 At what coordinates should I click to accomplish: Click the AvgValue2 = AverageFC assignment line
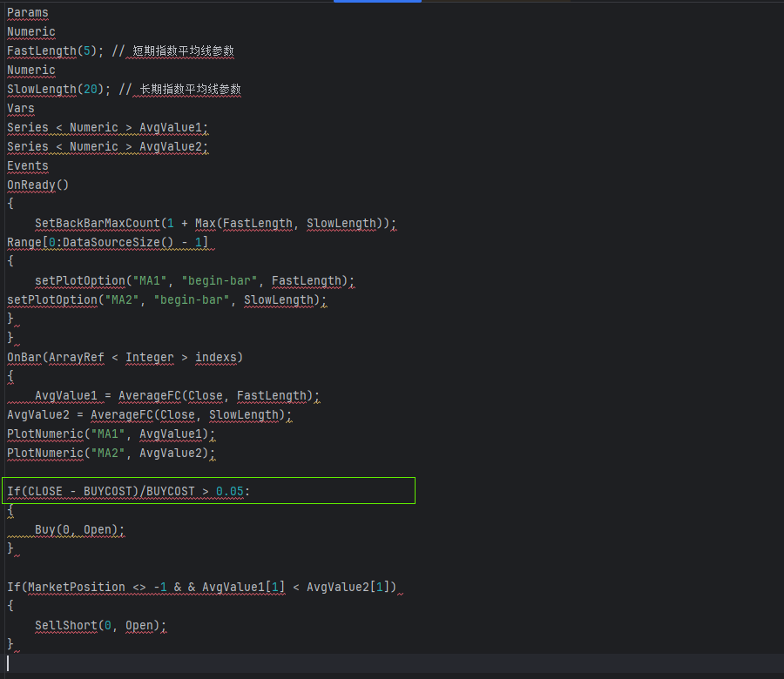[149, 415]
